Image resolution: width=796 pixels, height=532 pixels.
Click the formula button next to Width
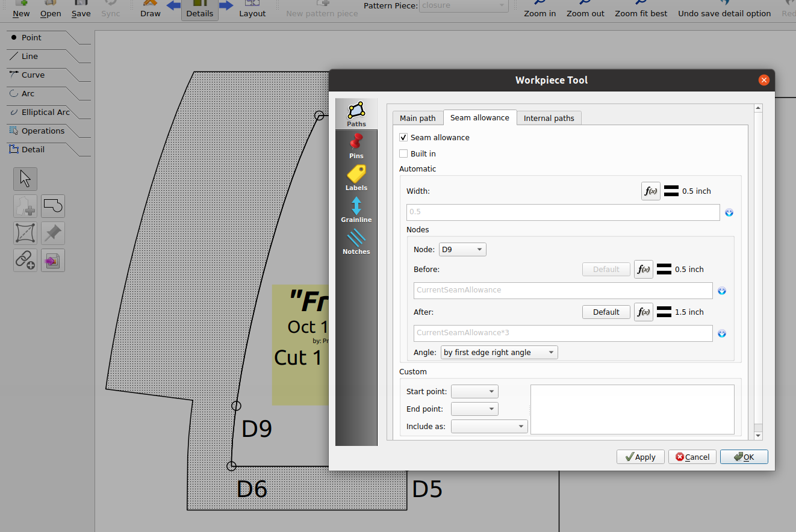pos(651,191)
